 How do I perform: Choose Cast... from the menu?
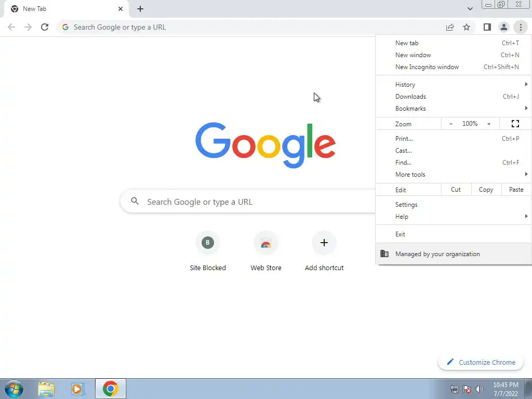pos(454,150)
